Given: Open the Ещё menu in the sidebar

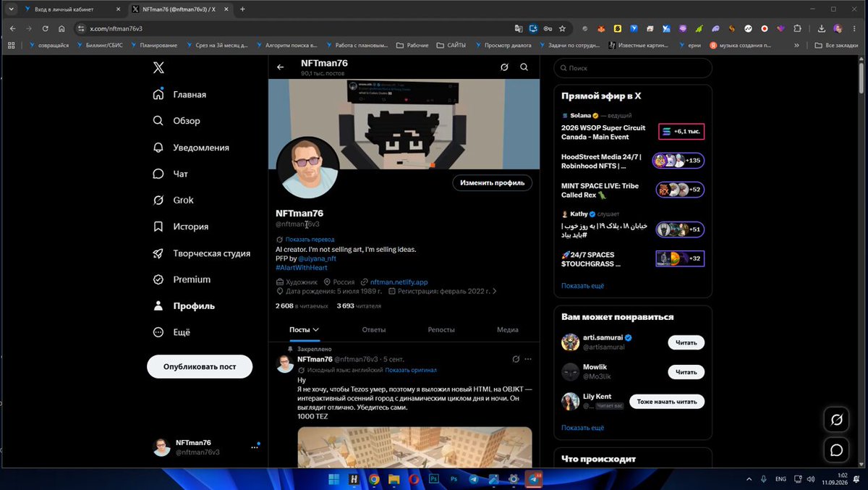Looking at the screenshot, I should 172,332.
